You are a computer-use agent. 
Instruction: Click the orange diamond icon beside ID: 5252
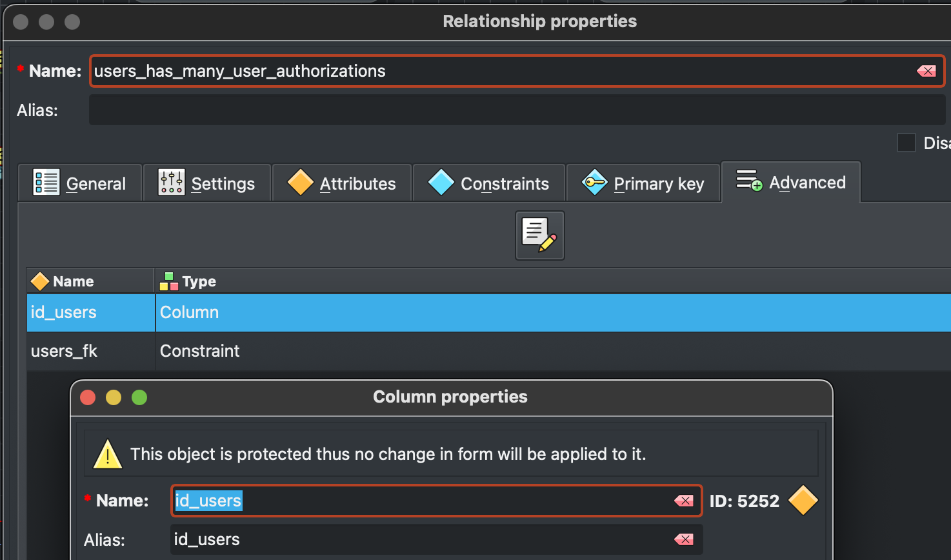[x=803, y=501]
